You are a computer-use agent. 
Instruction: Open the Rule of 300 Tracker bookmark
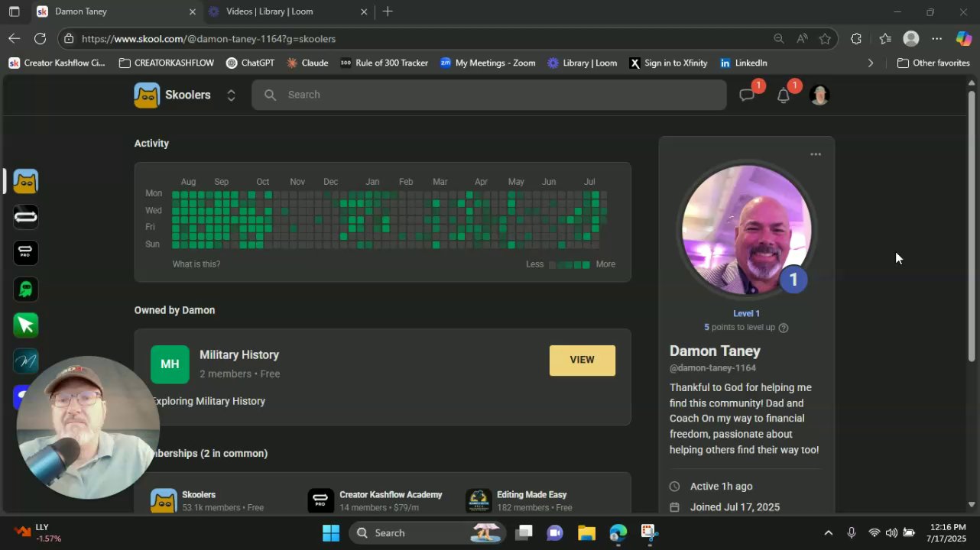pyautogui.click(x=384, y=63)
